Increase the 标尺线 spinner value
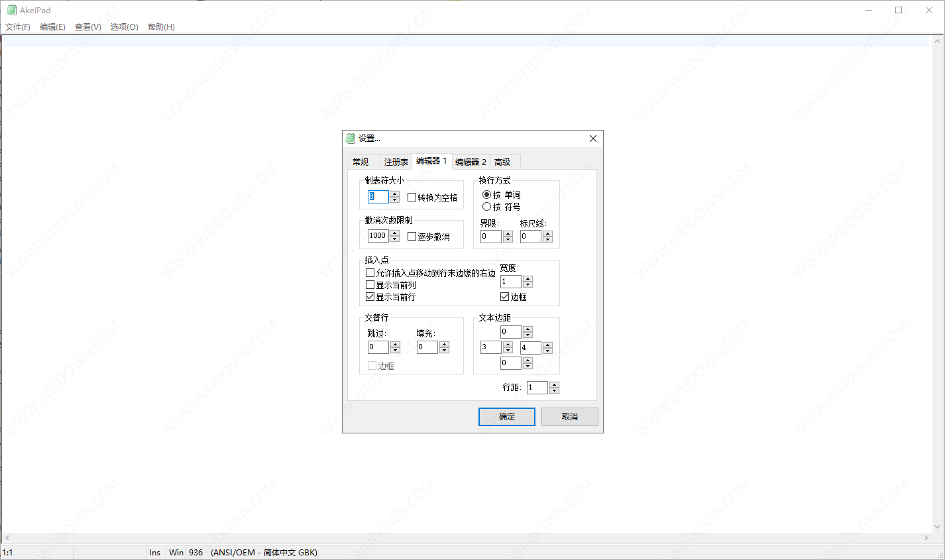 click(x=547, y=233)
